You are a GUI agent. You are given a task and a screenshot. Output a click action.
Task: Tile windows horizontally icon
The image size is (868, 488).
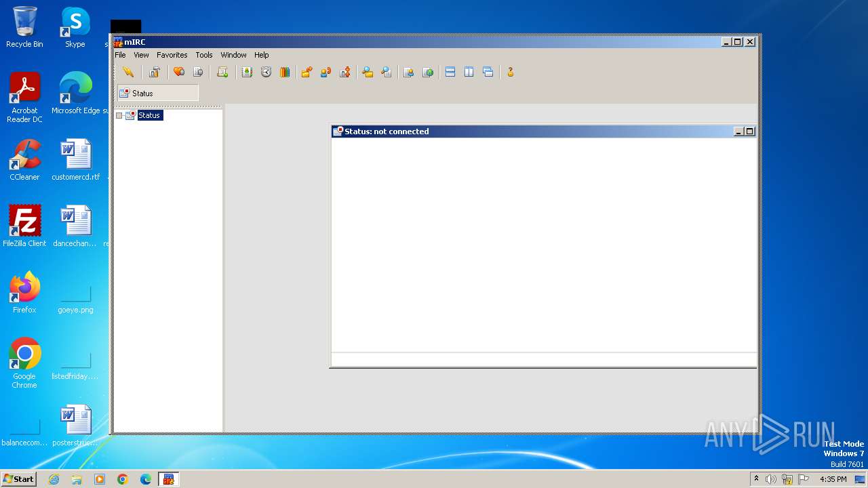click(450, 72)
